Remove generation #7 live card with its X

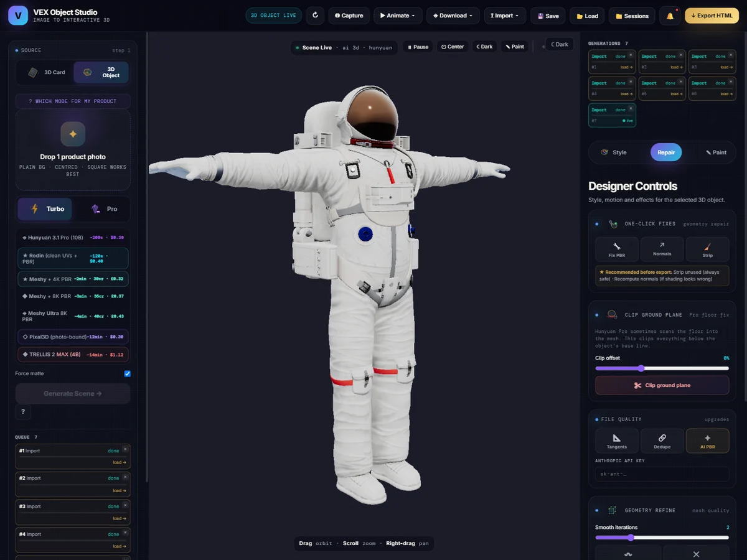tap(631, 109)
